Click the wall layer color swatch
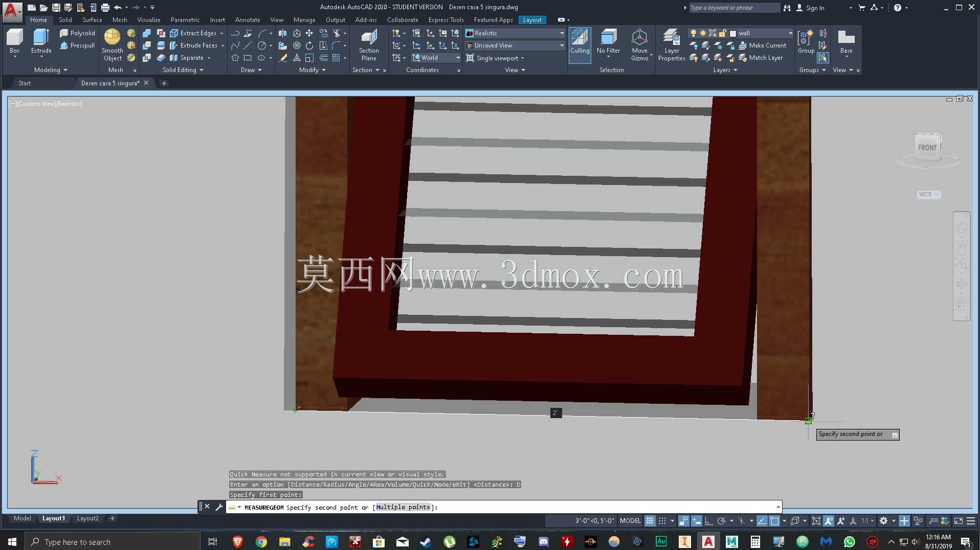This screenshot has width=980, height=550. point(732,33)
